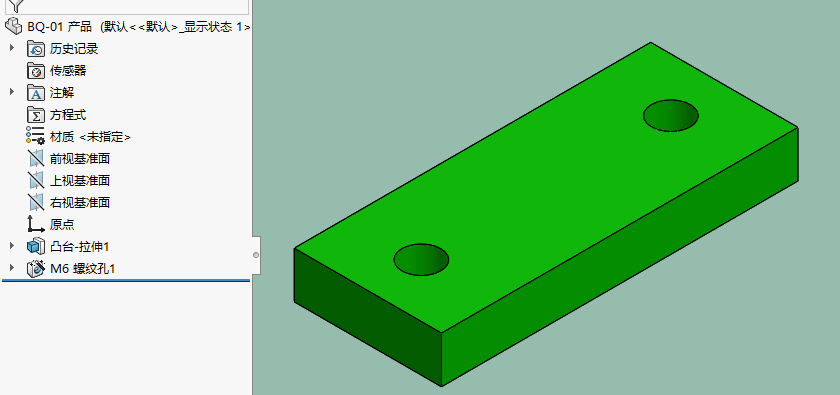Image resolution: width=840 pixels, height=395 pixels.
Task: Click the M6 螺纹孔1 hole wizard icon
Action: (x=36, y=269)
